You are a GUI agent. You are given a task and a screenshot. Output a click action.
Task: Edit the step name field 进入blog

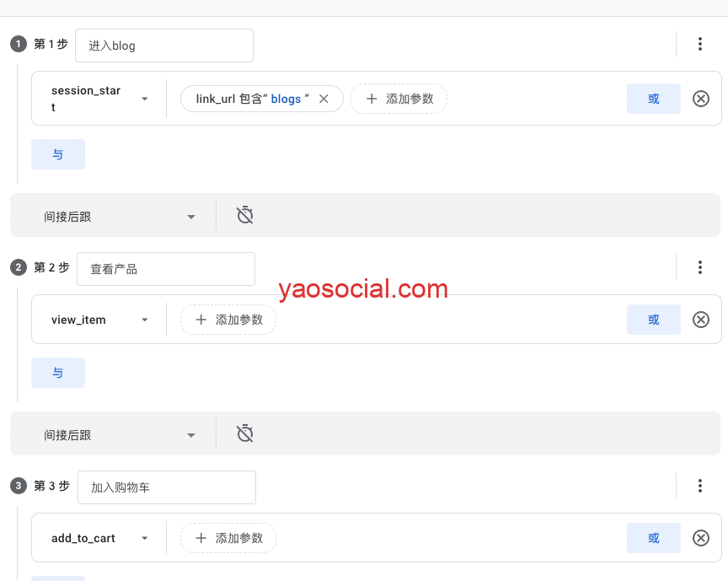(163, 46)
